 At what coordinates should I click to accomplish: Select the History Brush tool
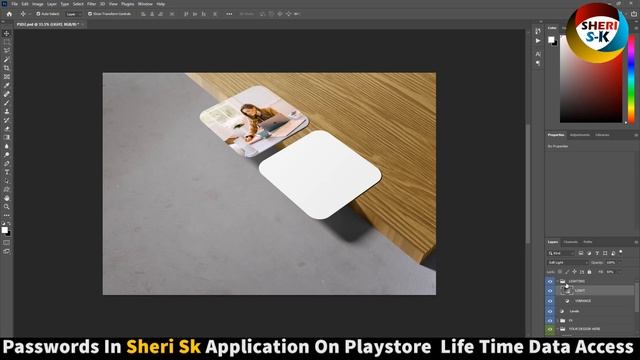pos(7,120)
